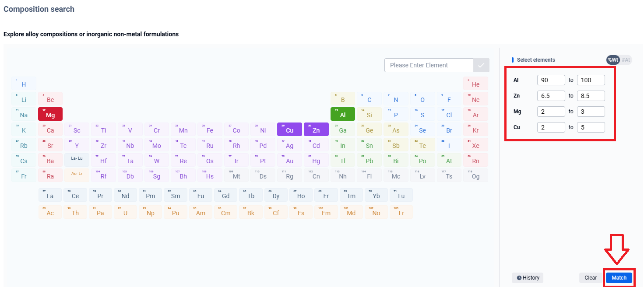Confirm element entry with checkmark button
644x287 pixels.
pos(481,65)
